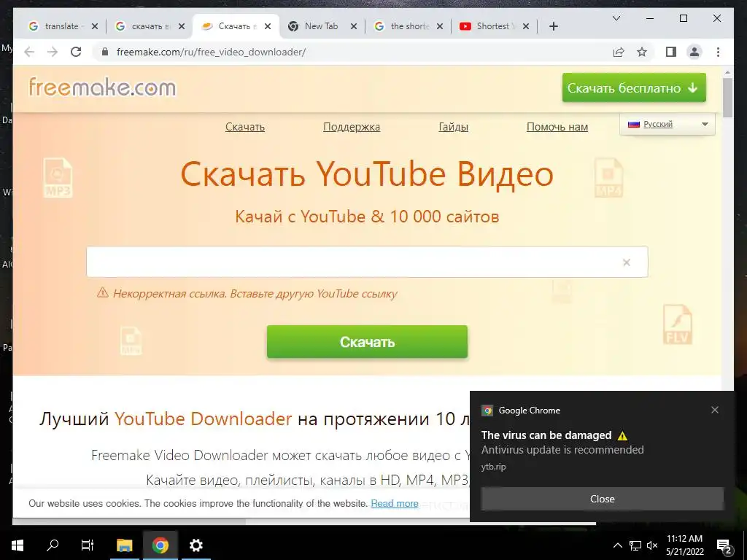
Task: Click the page vertical scrollbar thumb
Action: pos(727,97)
